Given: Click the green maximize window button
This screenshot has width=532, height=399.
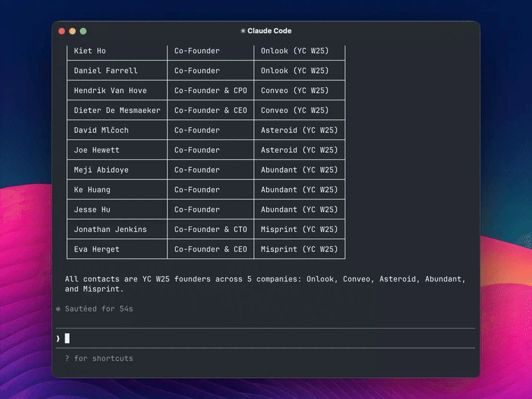Looking at the screenshot, I should 83,31.
